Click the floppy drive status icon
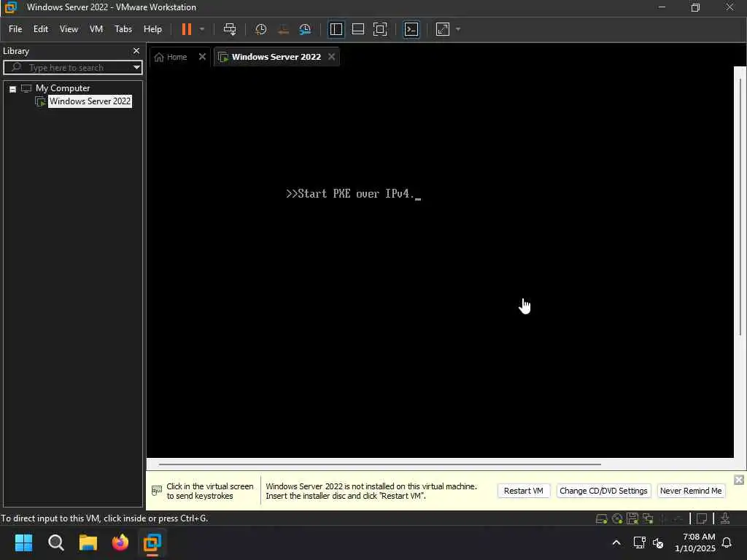747x560 pixels. coord(632,518)
